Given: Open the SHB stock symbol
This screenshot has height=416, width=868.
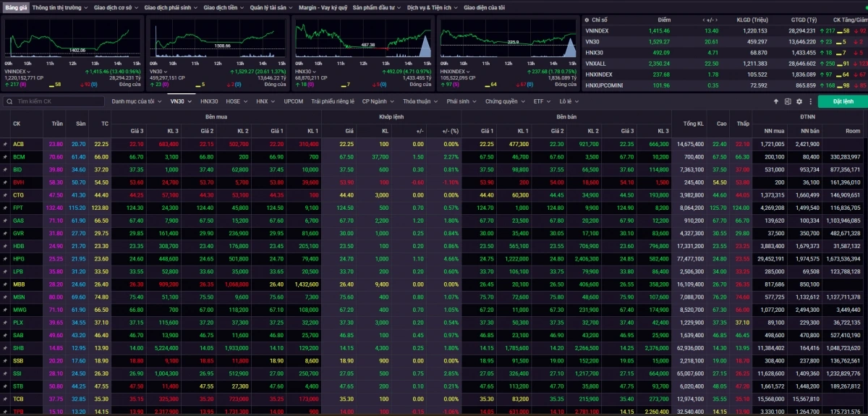Looking at the screenshot, I should 18,347.
